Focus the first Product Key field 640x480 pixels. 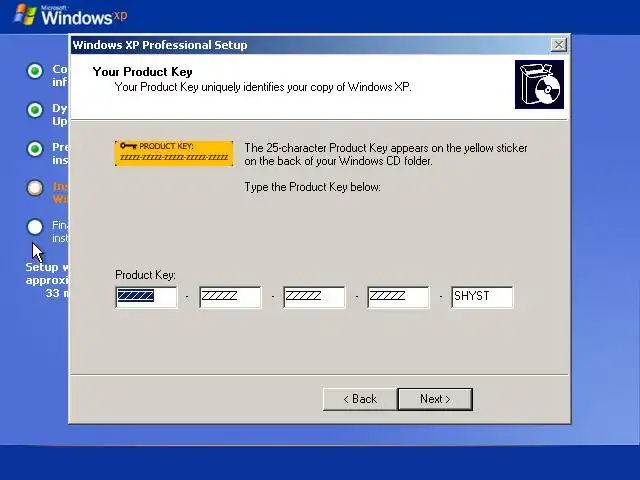point(147,297)
